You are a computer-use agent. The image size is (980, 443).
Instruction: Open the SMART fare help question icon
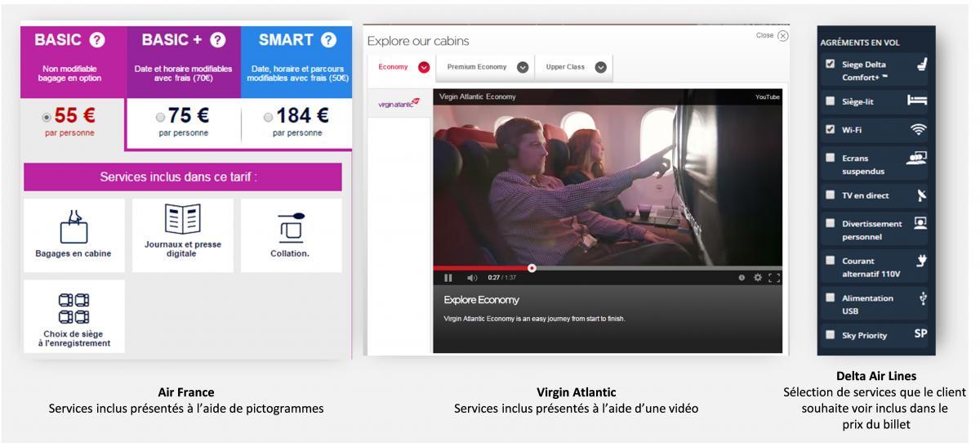click(328, 40)
